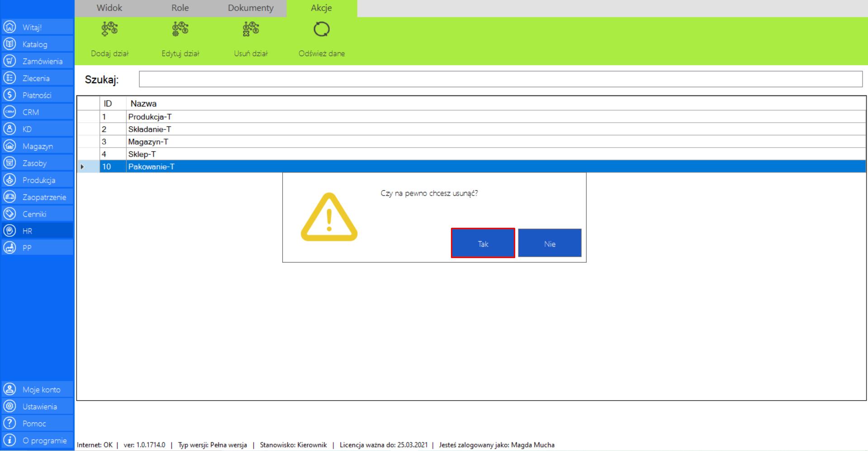Click the Zaopatrzenie supply icon
Viewport: 868px width, 451px height.
(x=9, y=197)
